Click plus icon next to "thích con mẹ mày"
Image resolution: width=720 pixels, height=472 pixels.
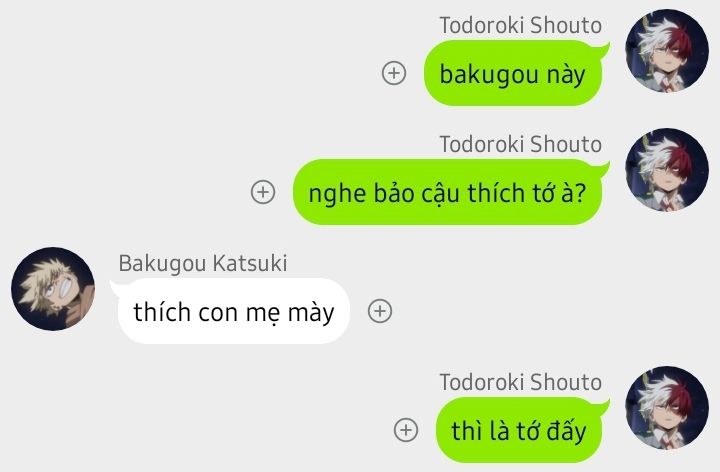380,311
